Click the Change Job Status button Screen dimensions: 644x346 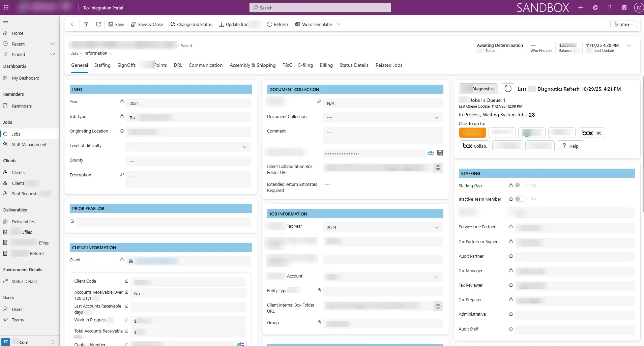point(191,24)
